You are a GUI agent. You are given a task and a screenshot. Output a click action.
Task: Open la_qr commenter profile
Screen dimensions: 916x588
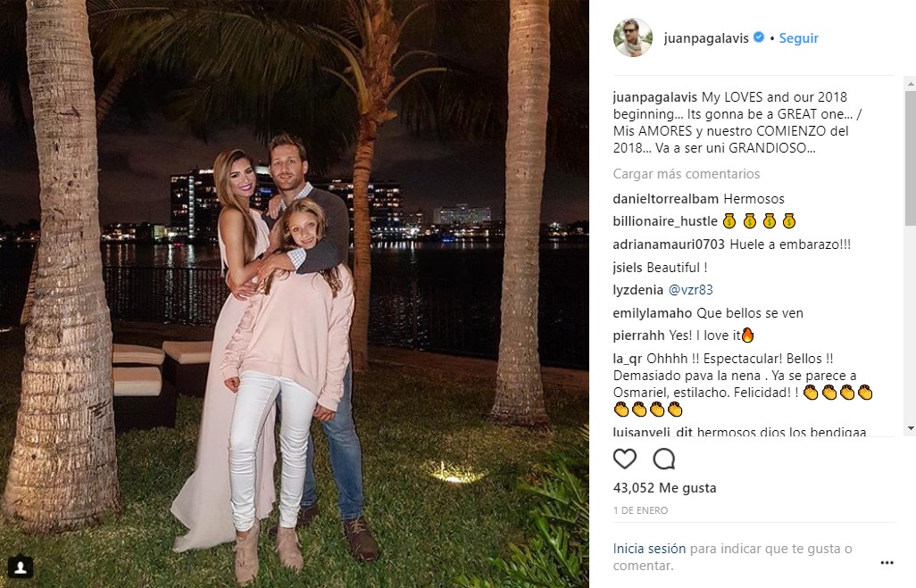pos(628,359)
